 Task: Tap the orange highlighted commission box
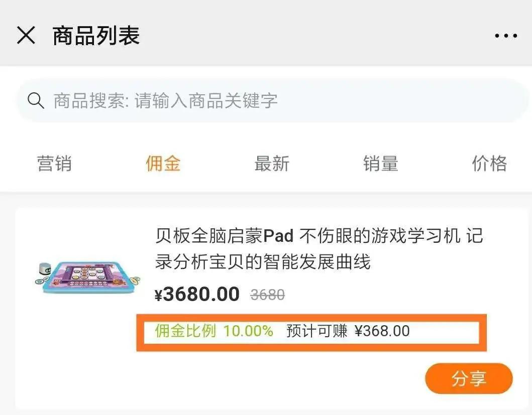pos(311,331)
